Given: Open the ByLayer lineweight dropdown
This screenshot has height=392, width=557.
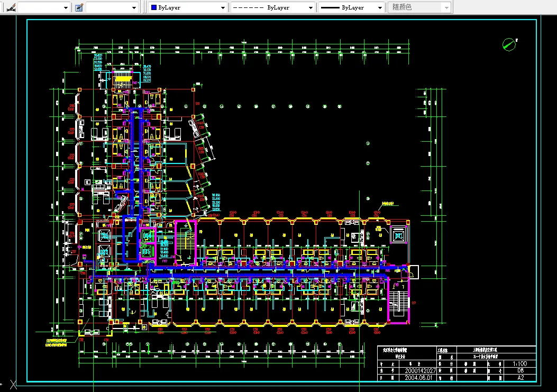Looking at the screenshot, I should click(x=352, y=7).
